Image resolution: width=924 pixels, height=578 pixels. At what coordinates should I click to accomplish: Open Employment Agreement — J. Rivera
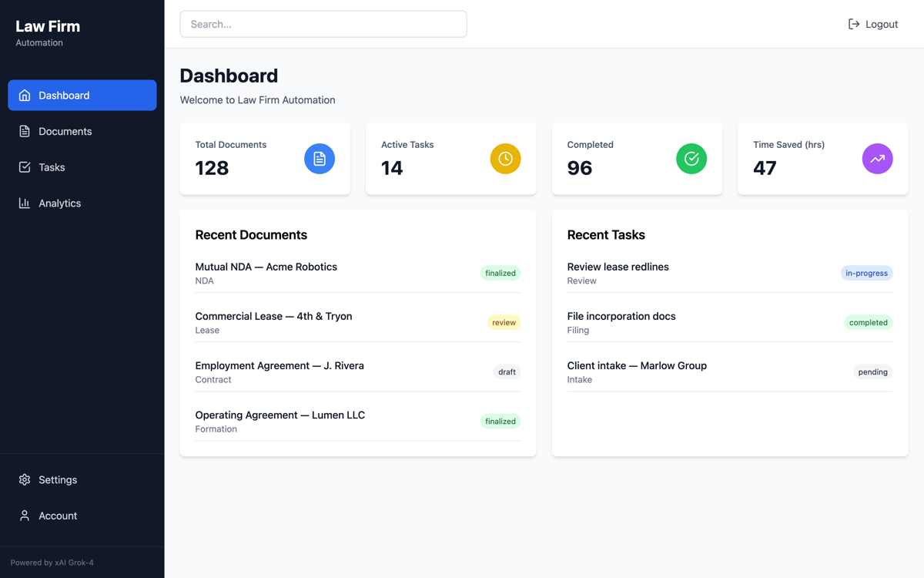(x=280, y=365)
